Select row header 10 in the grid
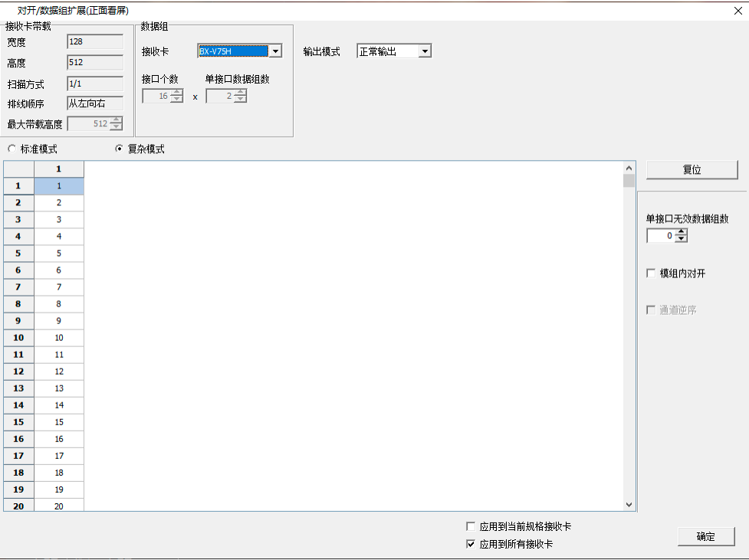749x560 pixels. pyautogui.click(x=18, y=338)
